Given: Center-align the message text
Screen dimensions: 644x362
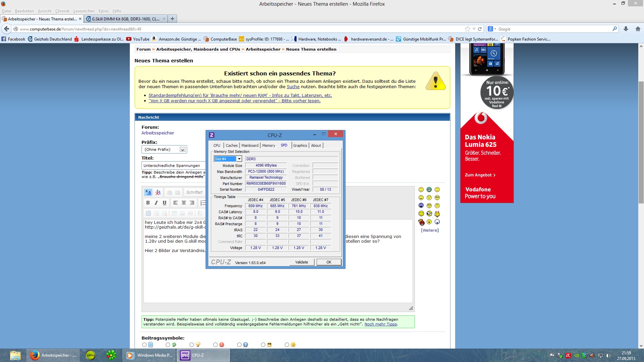Looking at the screenshot, I should pyautogui.click(x=183, y=203).
